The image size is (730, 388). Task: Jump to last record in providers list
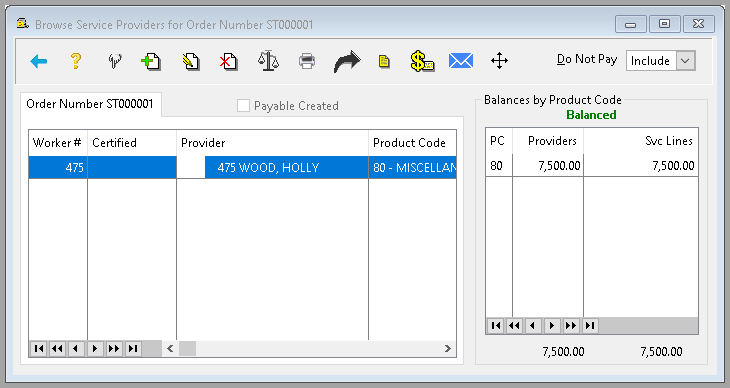pos(133,348)
